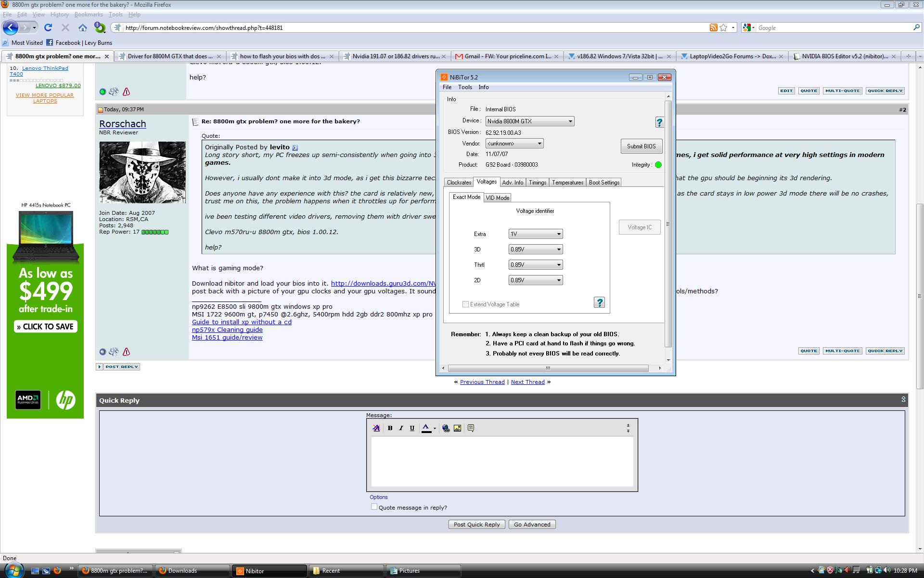This screenshot has height=578, width=924.
Task: Toggle bold in Quick Reply editor
Action: click(390, 428)
